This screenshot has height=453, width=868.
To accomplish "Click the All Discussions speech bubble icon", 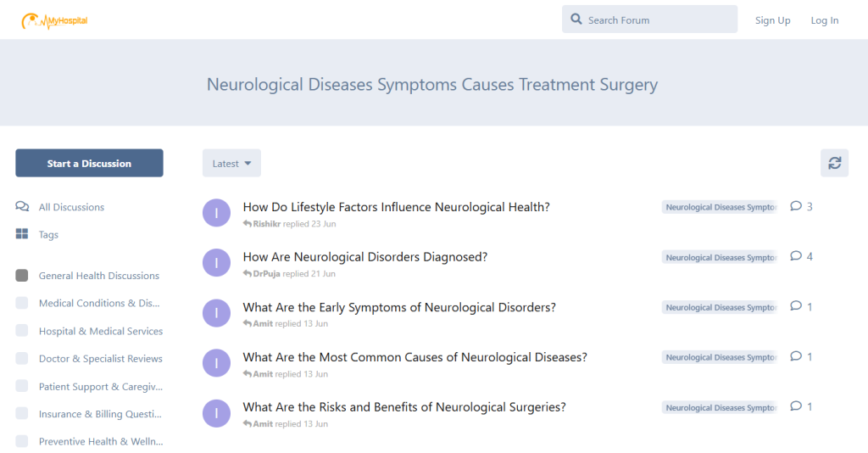I will pos(22,207).
